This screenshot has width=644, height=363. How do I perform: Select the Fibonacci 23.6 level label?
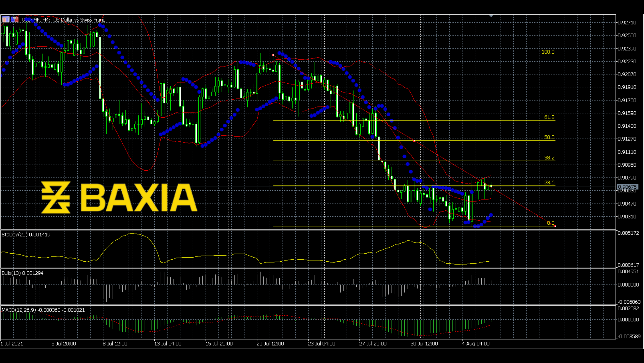(549, 182)
